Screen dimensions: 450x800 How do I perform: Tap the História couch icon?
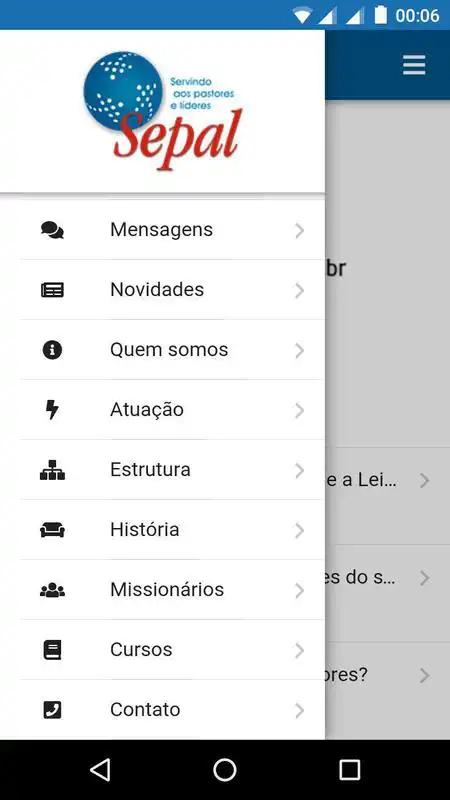coord(52,530)
